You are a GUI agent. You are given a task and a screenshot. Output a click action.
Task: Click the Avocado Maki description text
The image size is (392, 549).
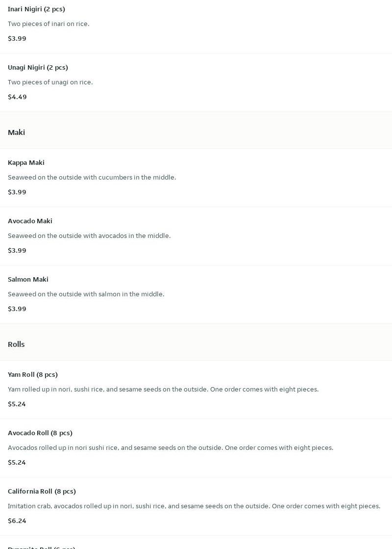[89, 235]
